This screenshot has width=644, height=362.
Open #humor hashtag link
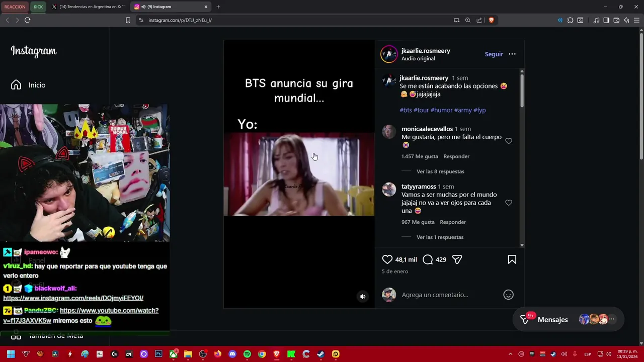click(441, 110)
